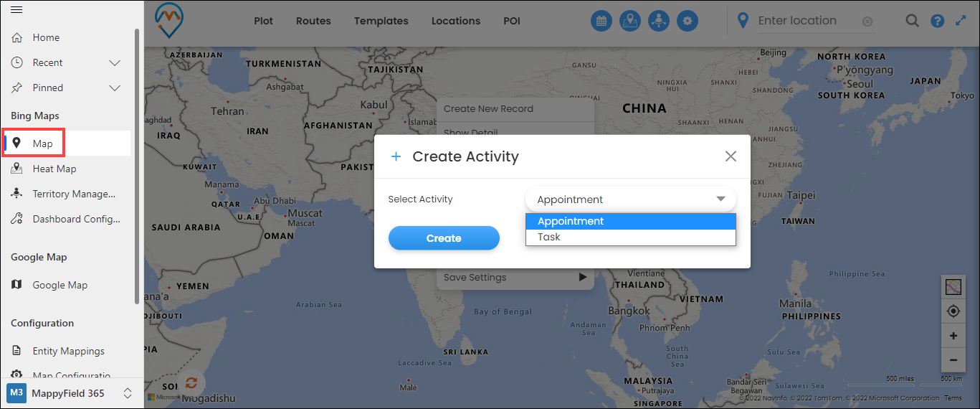Click the calendar round toolbar icon
980x409 pixels.
601,21
